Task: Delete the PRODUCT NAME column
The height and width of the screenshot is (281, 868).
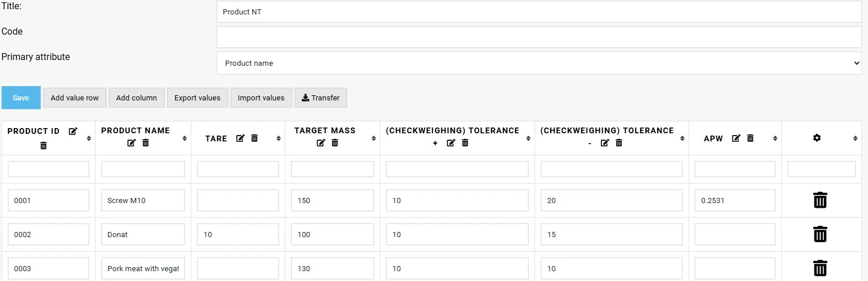Action: coord(145,143)
